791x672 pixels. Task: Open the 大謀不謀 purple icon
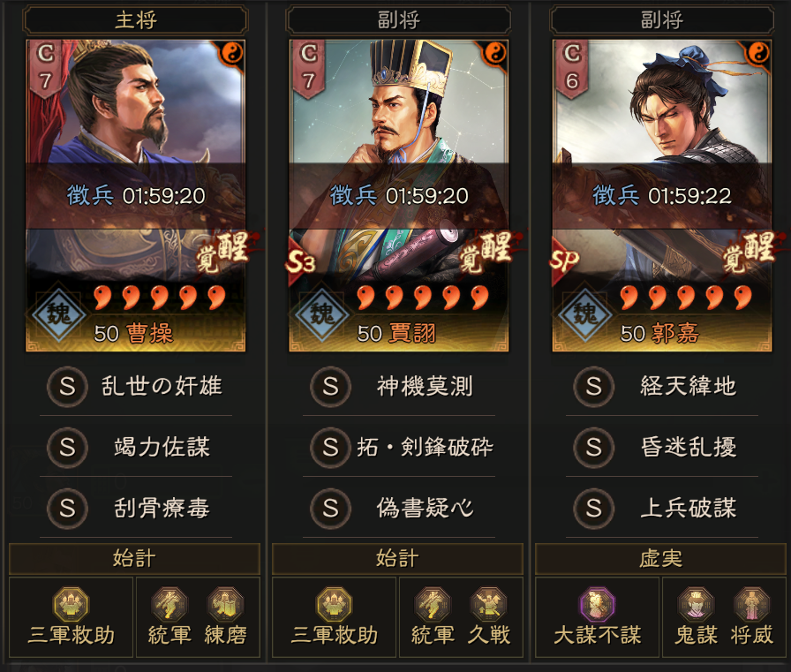tap(598, 604)
